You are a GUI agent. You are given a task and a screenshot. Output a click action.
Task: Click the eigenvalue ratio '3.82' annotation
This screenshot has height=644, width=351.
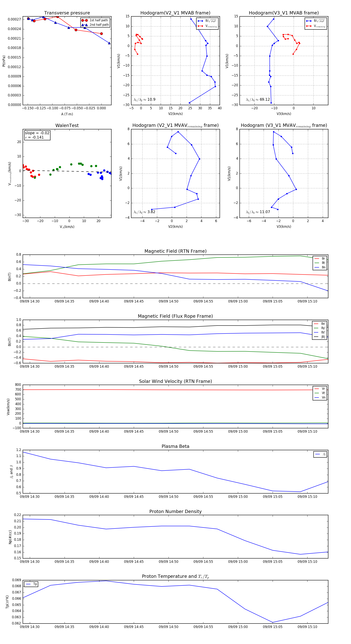click(144, 212)
